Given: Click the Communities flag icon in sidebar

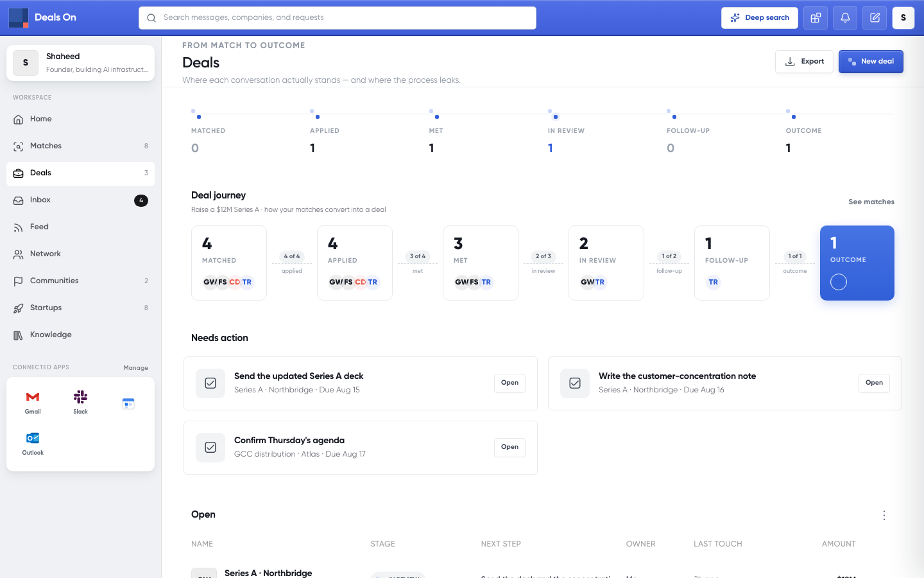Looking at the screenshot, I should [19, 281].
